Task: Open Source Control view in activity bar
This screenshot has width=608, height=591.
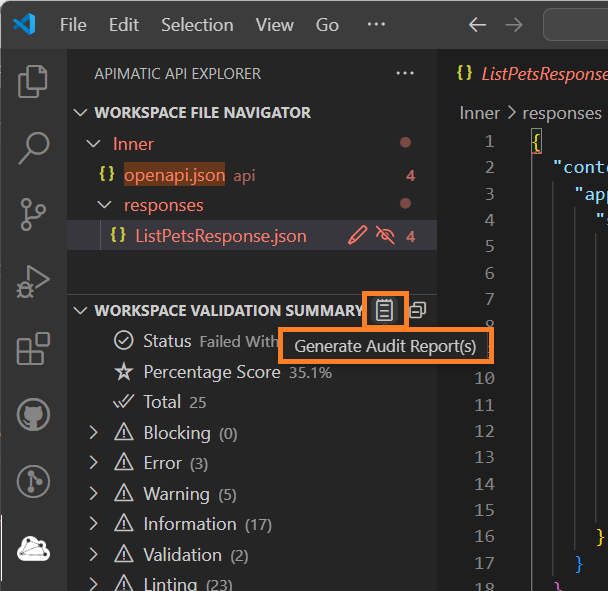Action: (x=33, y=214)
